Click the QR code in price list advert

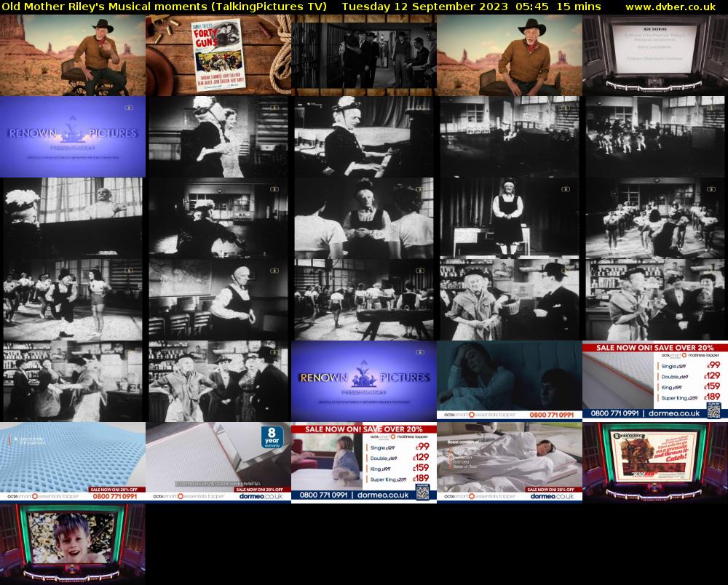[713, 410]
